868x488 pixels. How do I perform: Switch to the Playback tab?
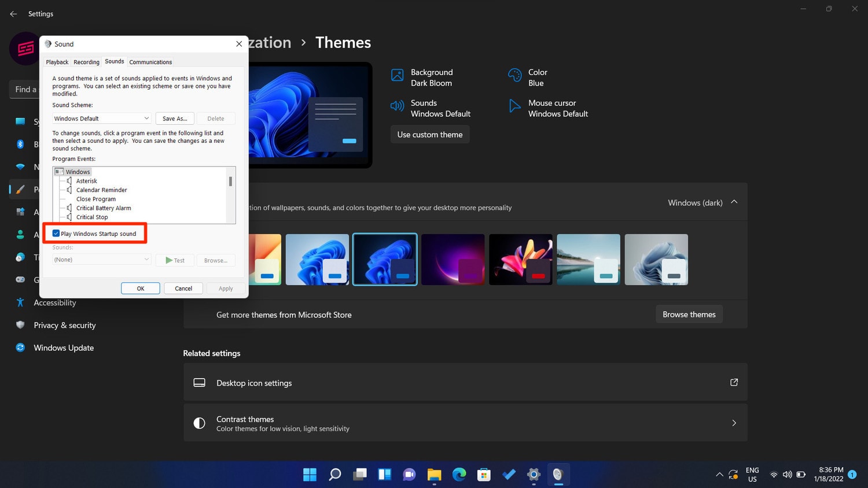(x=57, y=62)
